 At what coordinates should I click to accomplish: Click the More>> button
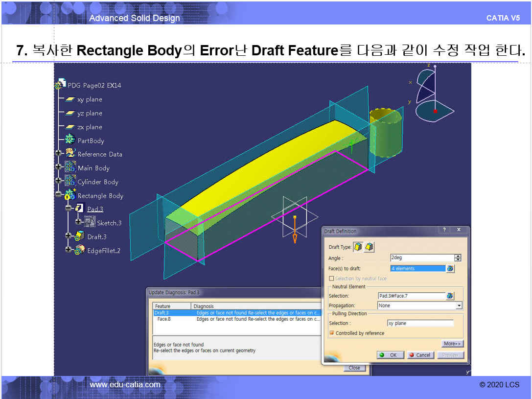point(452,344)
